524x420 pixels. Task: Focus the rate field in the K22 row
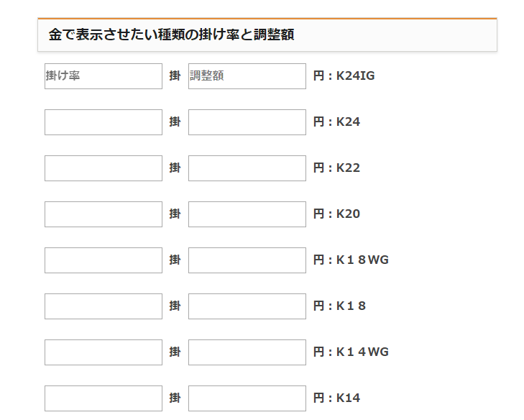tap(104, 168)
